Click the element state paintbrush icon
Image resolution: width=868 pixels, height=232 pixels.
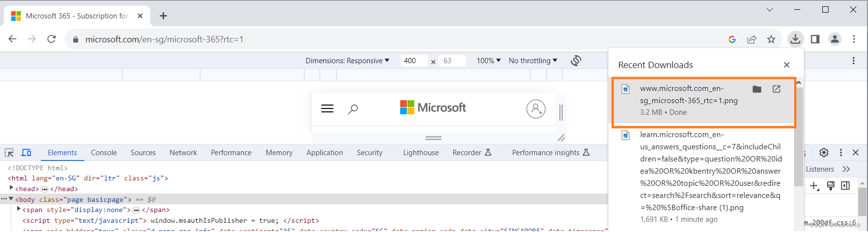point(831,186)
